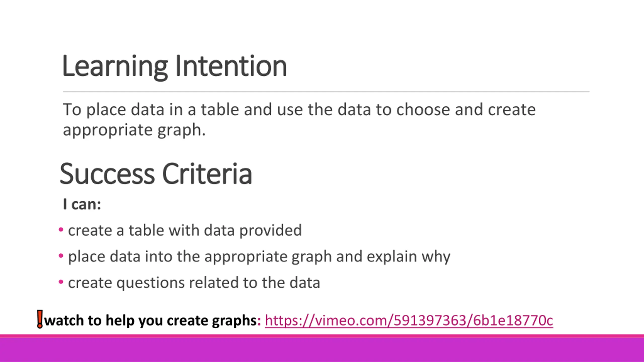Image resolution: width=644 pixels, height=362 pixels.
Task: Click the word 'Criteria' in the heading
Action: pos(207,174)
